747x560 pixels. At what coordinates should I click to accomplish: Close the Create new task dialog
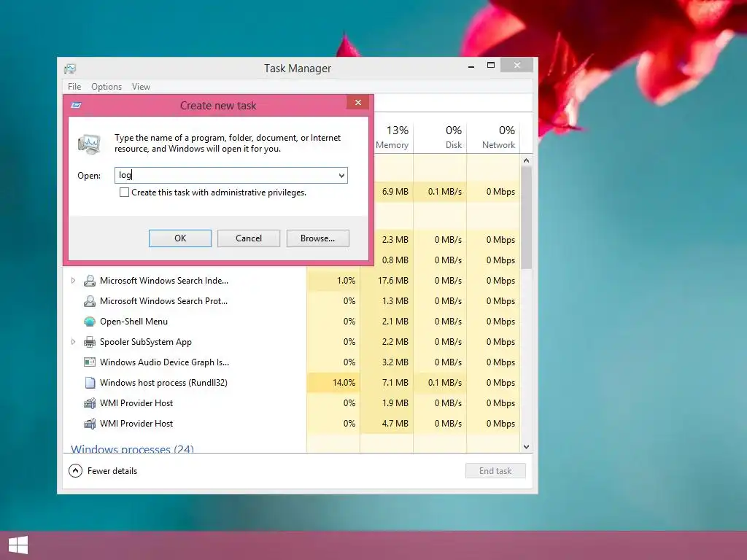click(358, 103)
